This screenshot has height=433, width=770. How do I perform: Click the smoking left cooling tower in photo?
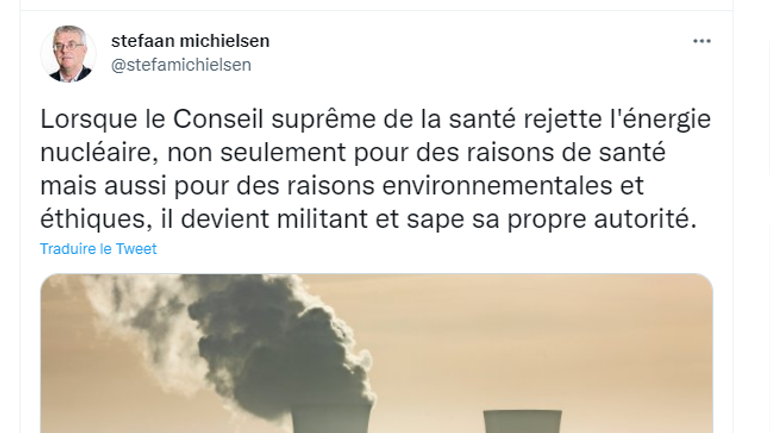pyautogui.click(x=330, y=419)
